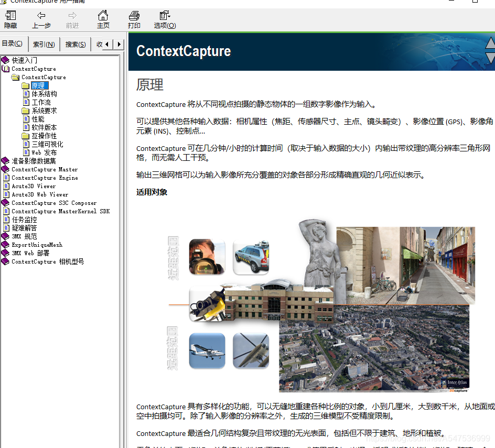Open the 疑难解答 topic

pos(24,228)
